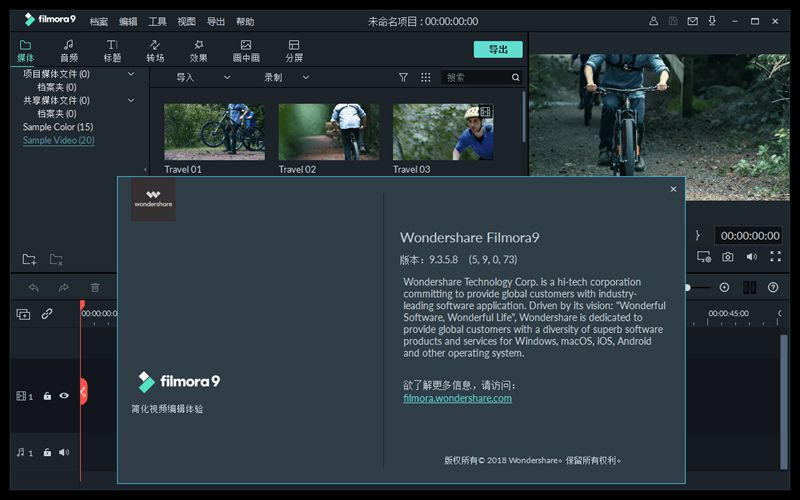Image resolution: width=800 pixels, height=500 pixels.
Task: Open the 录制 record dropdown
Action: [286, 77]
